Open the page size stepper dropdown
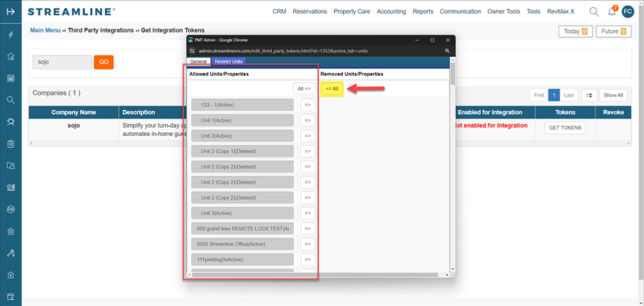Screen dimensions: 644x306 pos(588,95)
